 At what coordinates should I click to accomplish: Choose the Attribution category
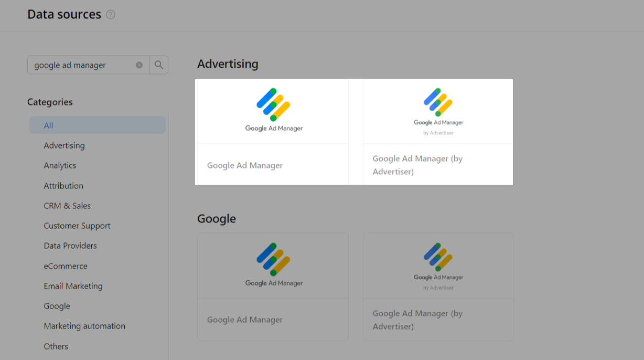coord(63,186)
